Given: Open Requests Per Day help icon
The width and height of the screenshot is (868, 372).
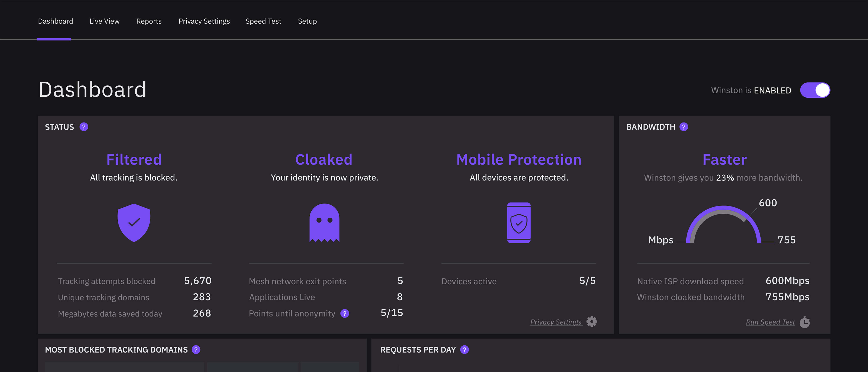Looking at the screenshot, I should click(x=464, y=350).
